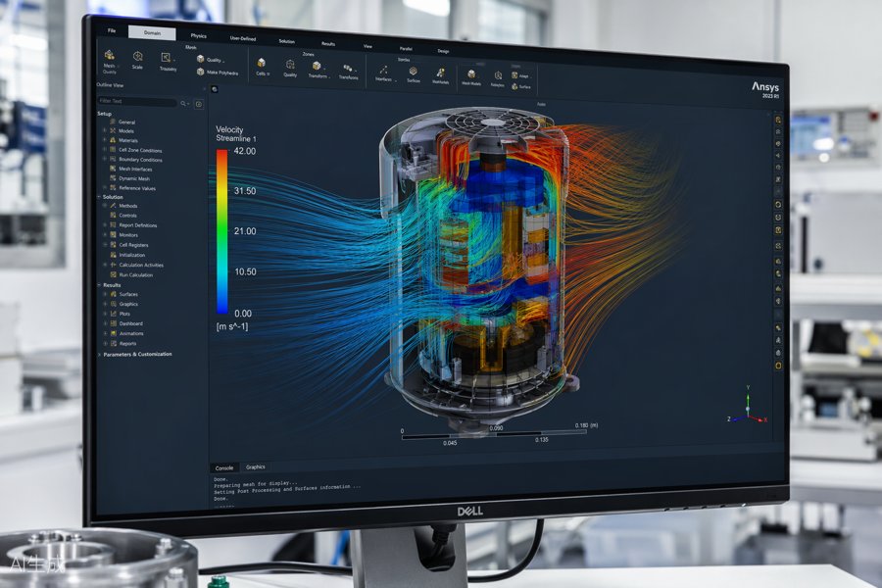Click 'Preparing mesh for display' console line
The height and width of the screenshot is (588, 882).
click(256, 484)
